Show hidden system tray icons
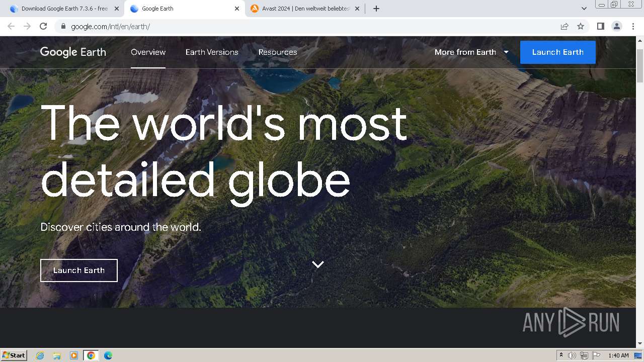This screenshot has width=644, height=362. tap(561, 355)
